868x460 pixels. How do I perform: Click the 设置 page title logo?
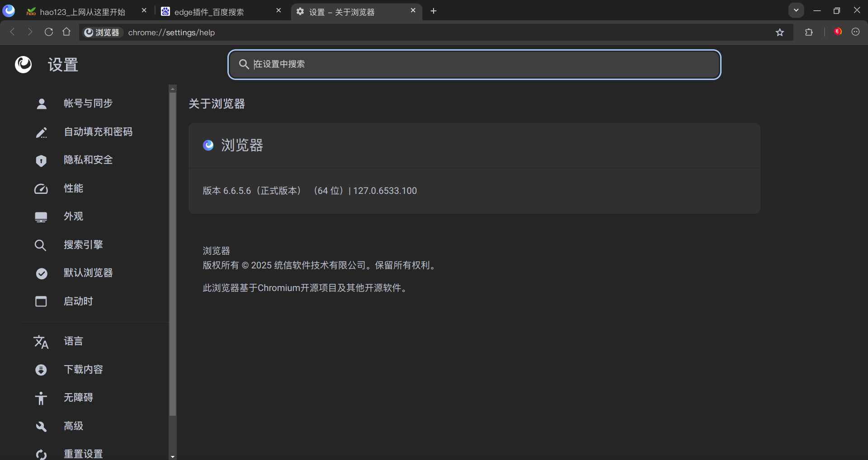tap(23, 65)
